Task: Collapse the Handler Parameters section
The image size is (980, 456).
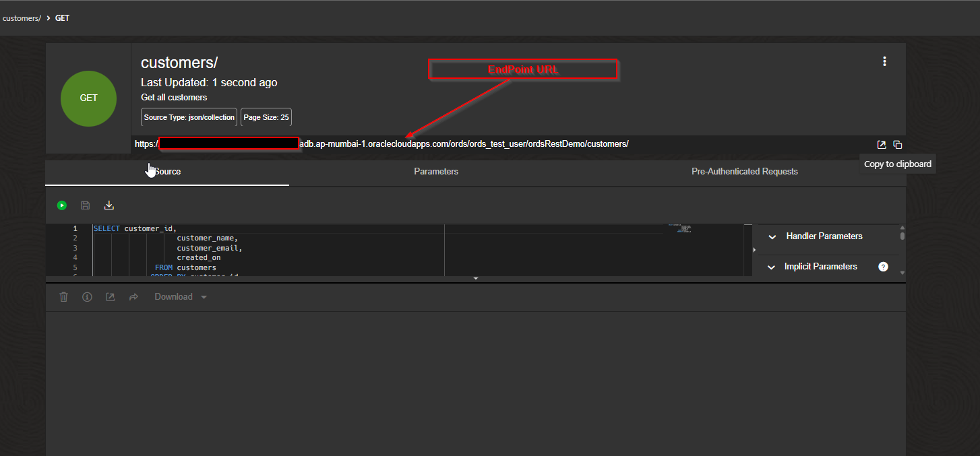Action: [x=772, y=237]
